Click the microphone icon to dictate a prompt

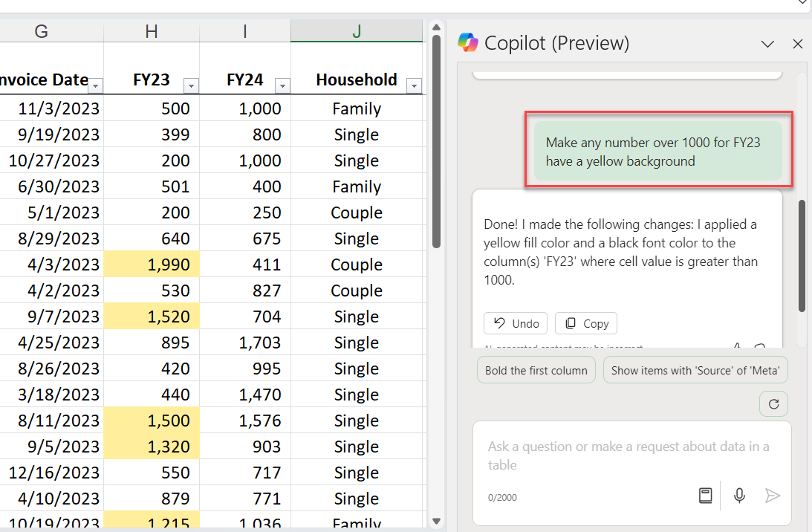point(738,495)
